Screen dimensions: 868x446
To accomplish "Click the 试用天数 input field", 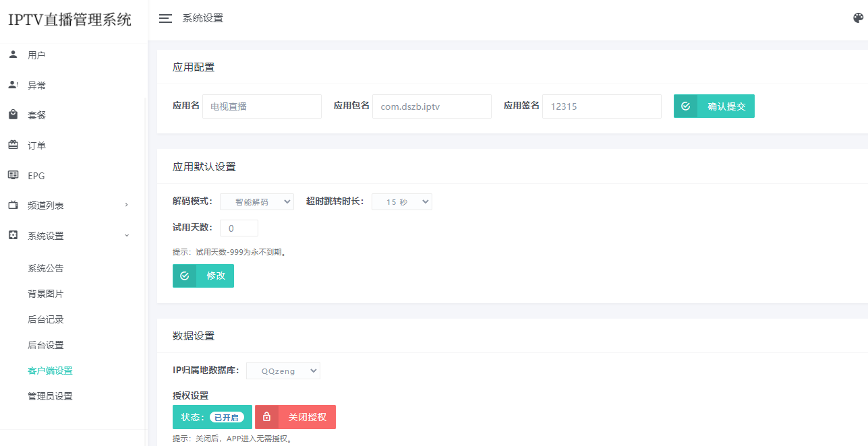I will pos(238,228).
